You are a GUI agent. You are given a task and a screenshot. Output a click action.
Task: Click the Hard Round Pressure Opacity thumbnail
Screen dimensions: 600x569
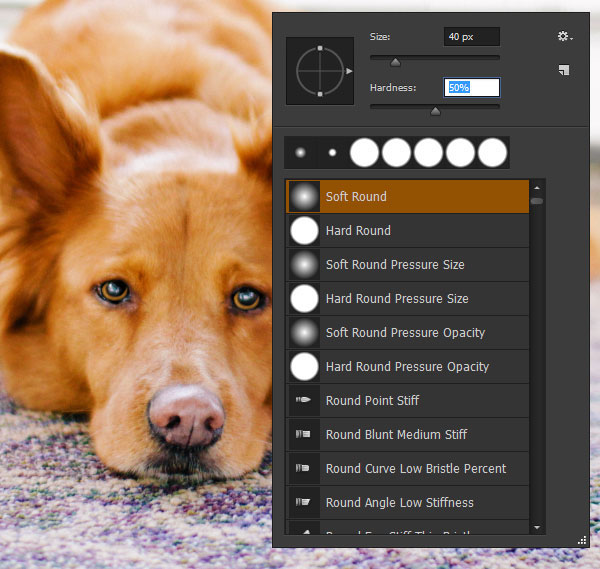coord(304,367)
